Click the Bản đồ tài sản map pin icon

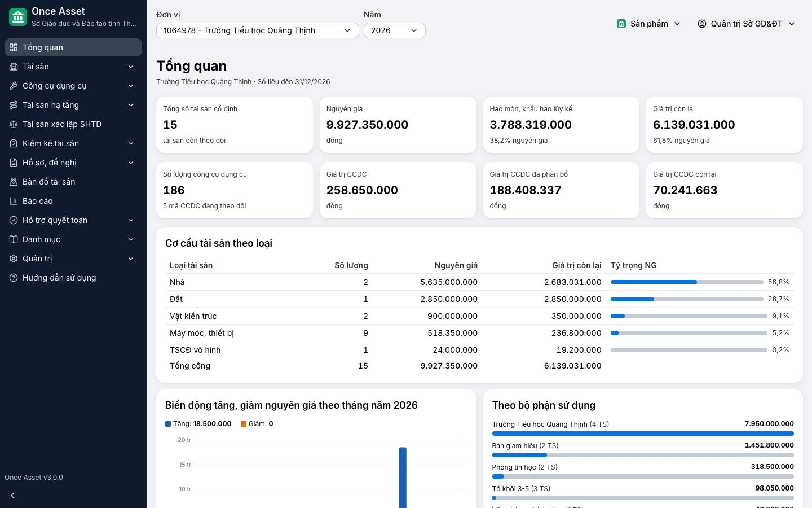pyautogui.click(x=14, y=182)
